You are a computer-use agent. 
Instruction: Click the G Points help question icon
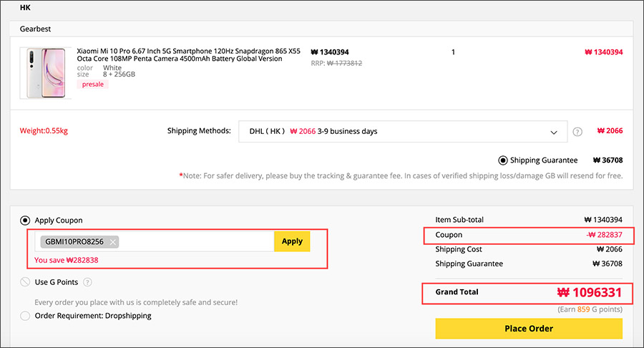[87, 282]
